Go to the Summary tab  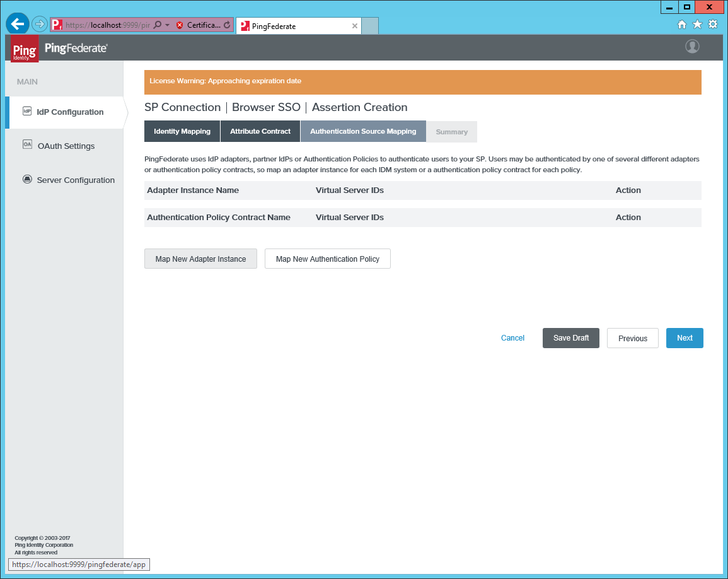tap(452, 132)
